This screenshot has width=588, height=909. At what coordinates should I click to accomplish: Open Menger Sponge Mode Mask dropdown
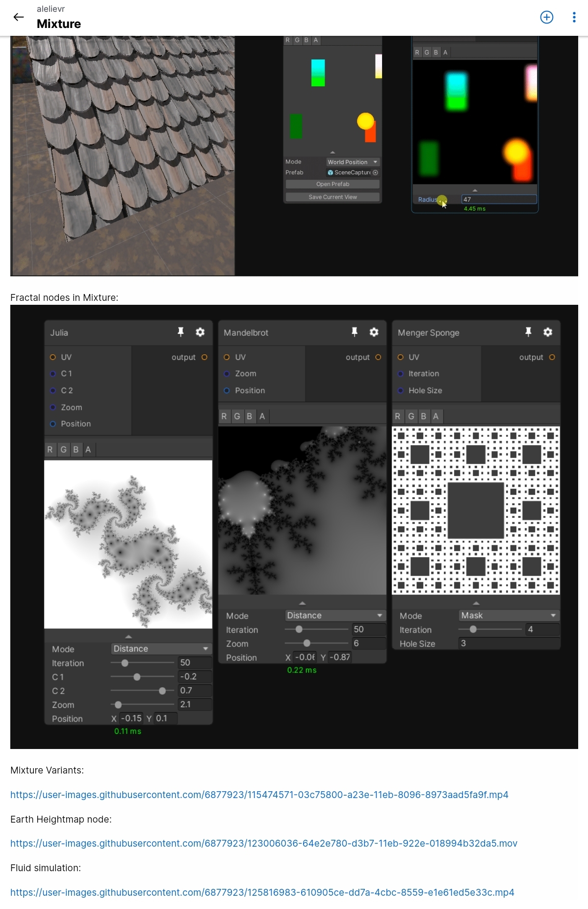pos(509,615)
